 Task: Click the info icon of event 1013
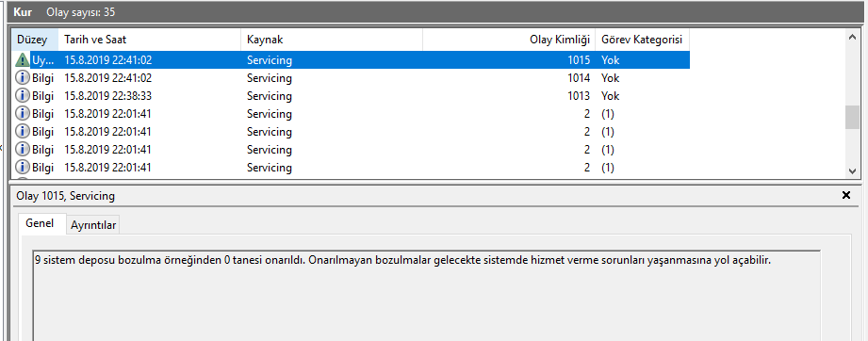[22, 96]
